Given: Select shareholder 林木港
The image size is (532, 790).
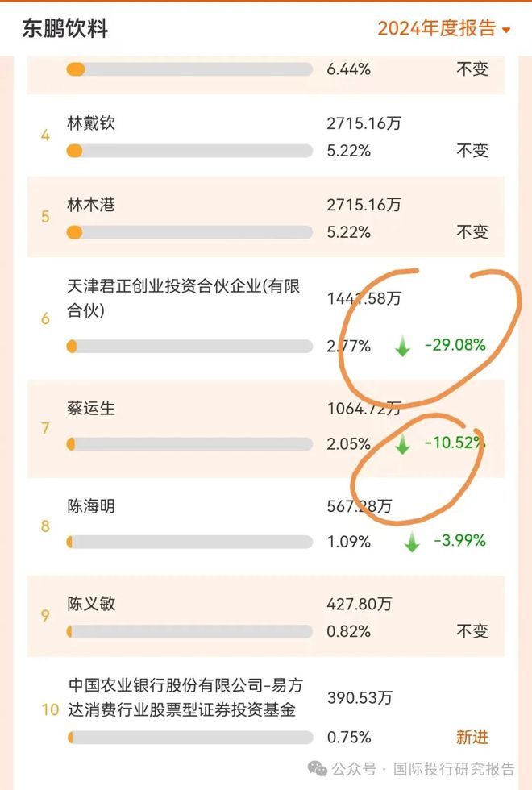Looking at the screenshot, I should [x=91, y=206].
